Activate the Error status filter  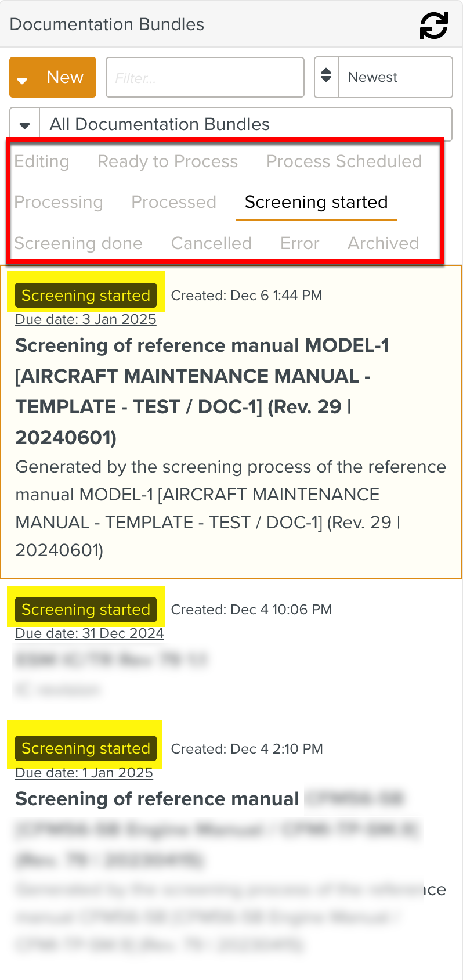[299, 244]
